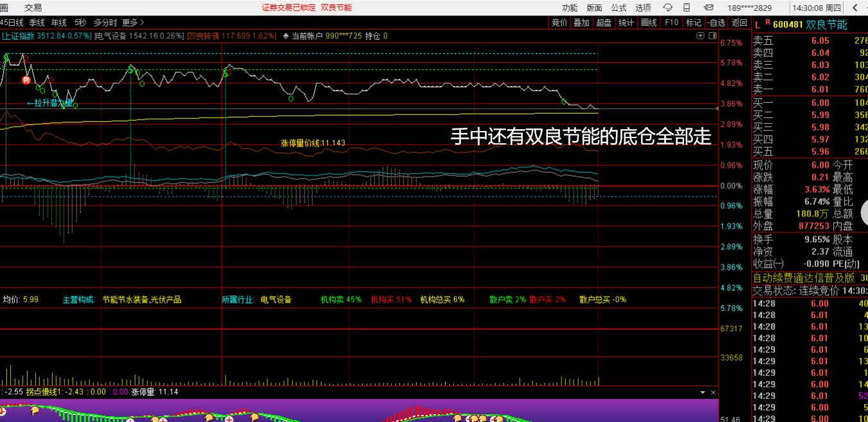Go back with the left arrow icon
Viewport: 868px width, 422px height.
point(855,8)
